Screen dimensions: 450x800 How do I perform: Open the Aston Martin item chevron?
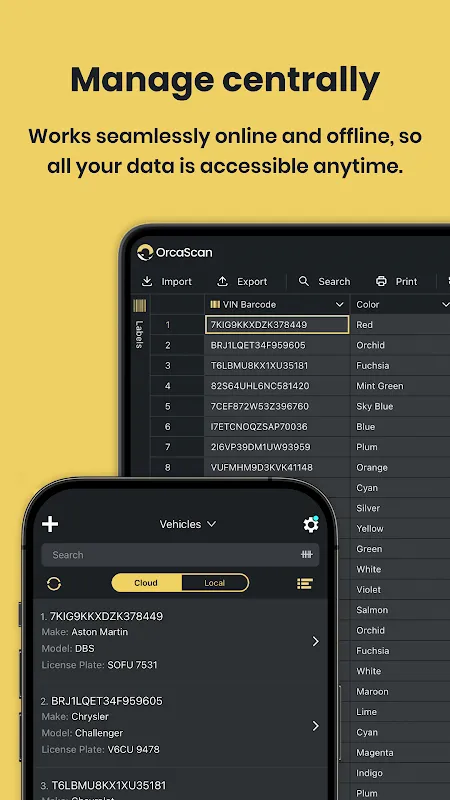pyautogui.click(x=316, y=641)
